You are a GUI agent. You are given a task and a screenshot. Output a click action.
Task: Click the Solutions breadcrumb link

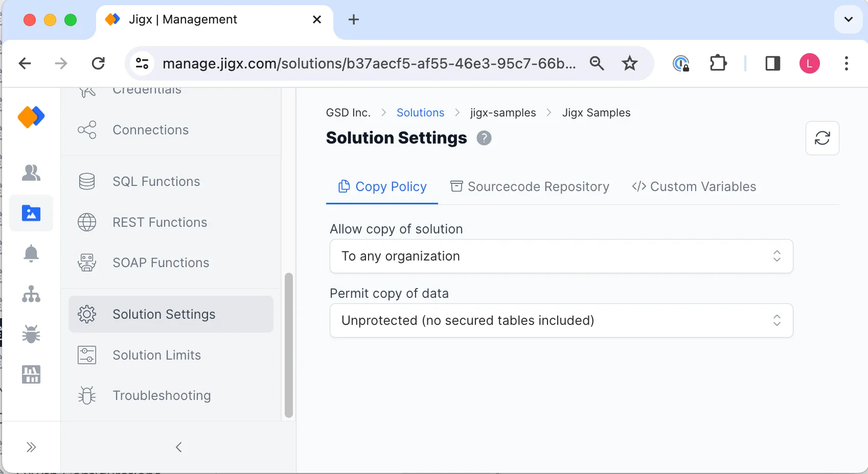420,113
